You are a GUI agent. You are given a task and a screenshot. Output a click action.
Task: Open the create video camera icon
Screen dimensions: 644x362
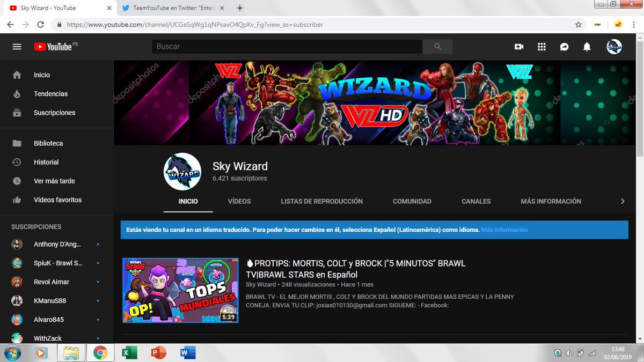click(x=519, y=47)
